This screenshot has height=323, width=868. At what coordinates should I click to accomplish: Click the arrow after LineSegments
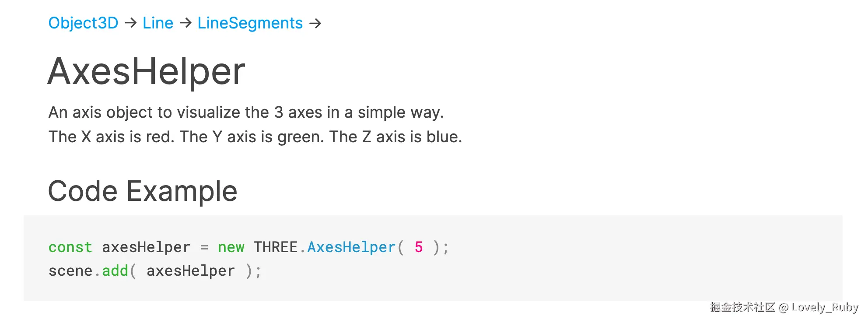(x=315, y=23)
